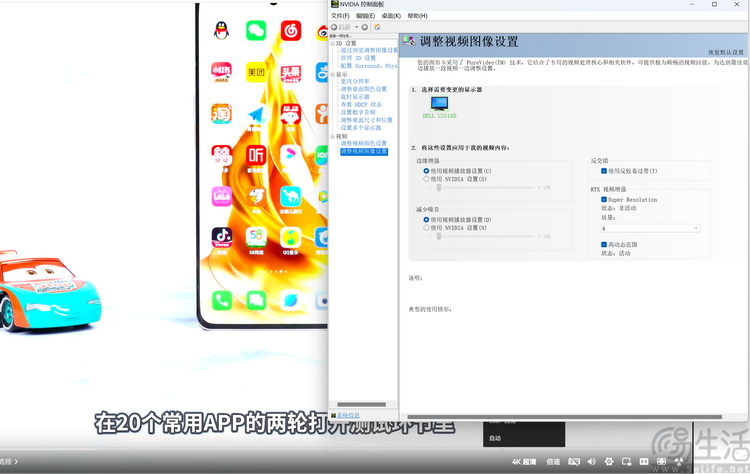
Task: Click orange 淘 Taobao icon on phone
Action: [x=221, y=114]
